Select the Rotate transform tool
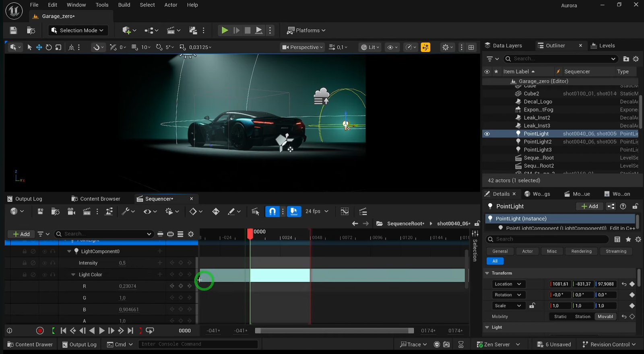The height and width of the screenshot is (354, 644). point(49,47)
